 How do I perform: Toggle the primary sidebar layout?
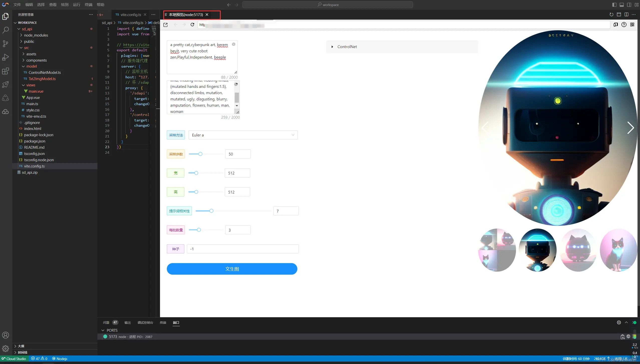614,5
